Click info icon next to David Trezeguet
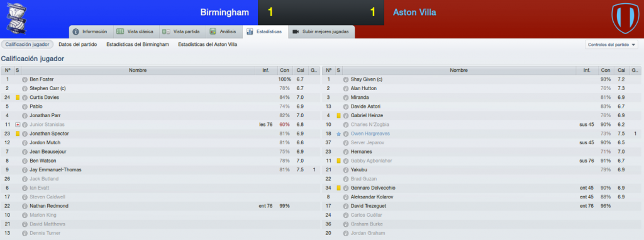The image size is (644, 240). 346,206
